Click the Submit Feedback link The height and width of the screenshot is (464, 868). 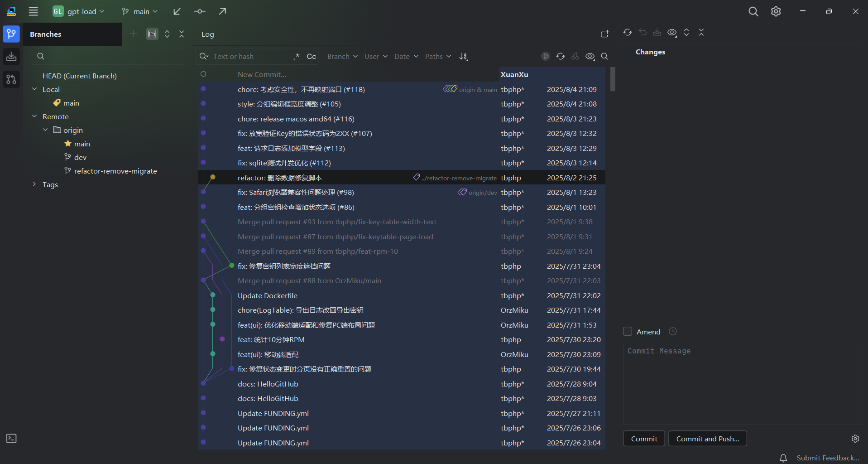(828, 458)
